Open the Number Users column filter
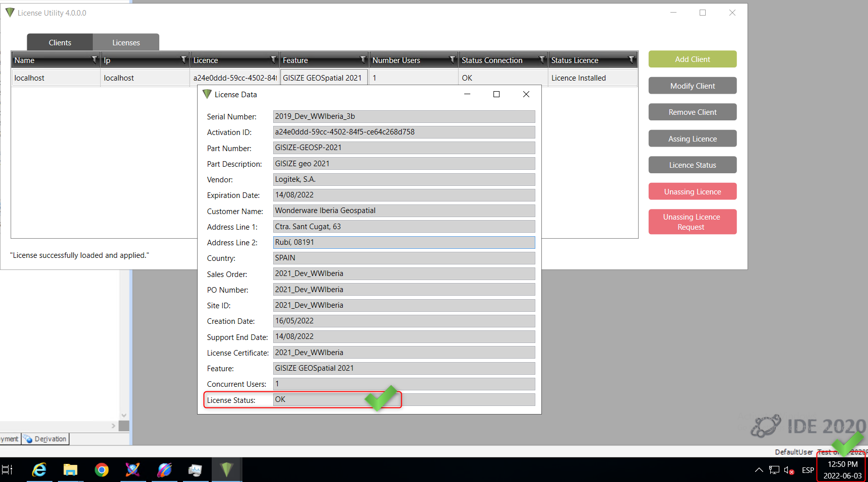Screen dimensions: 868x482 (x=453, y=59)
